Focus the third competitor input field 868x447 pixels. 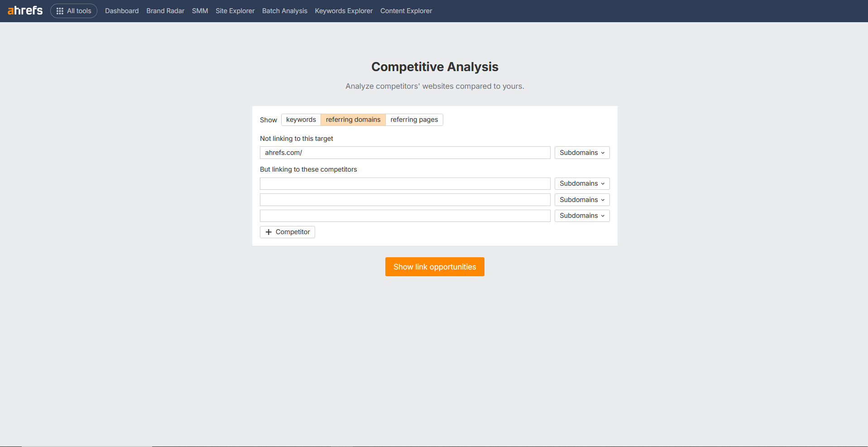(x=405, y=216)
